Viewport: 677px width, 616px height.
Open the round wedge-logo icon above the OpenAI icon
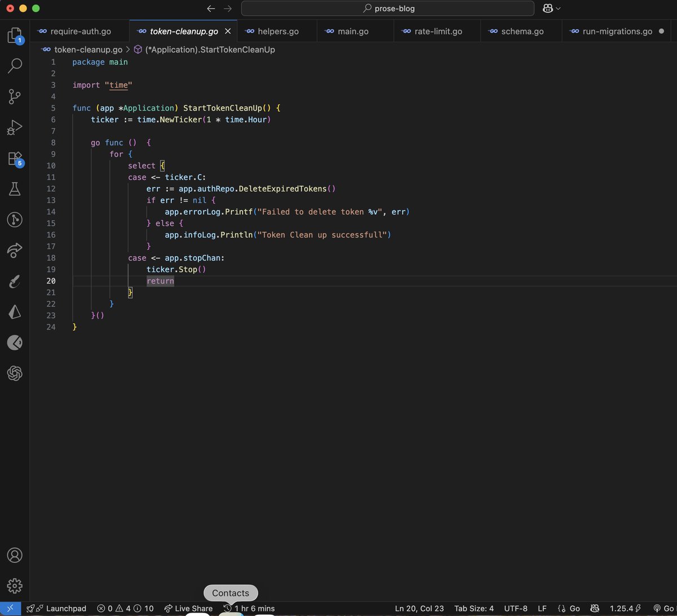point(15,342)
